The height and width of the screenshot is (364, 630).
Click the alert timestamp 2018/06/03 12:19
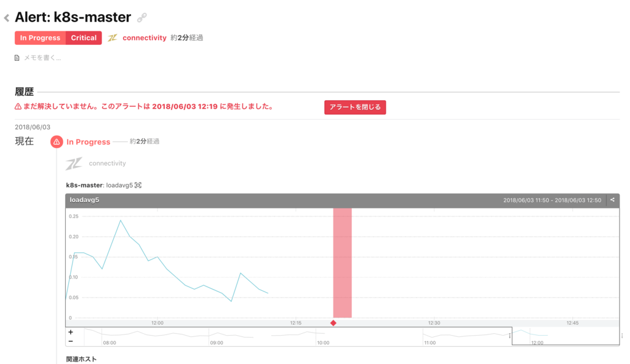coord(185,106)
